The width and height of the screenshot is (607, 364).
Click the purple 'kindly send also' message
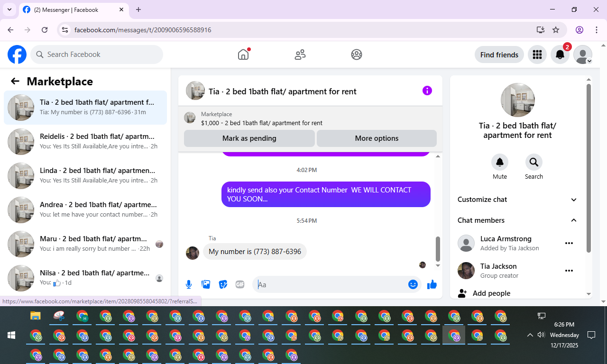326,194
